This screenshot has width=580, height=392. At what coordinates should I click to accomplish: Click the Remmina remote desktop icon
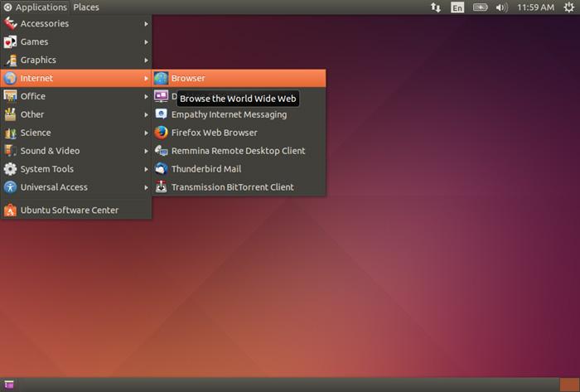coord(161,151)
